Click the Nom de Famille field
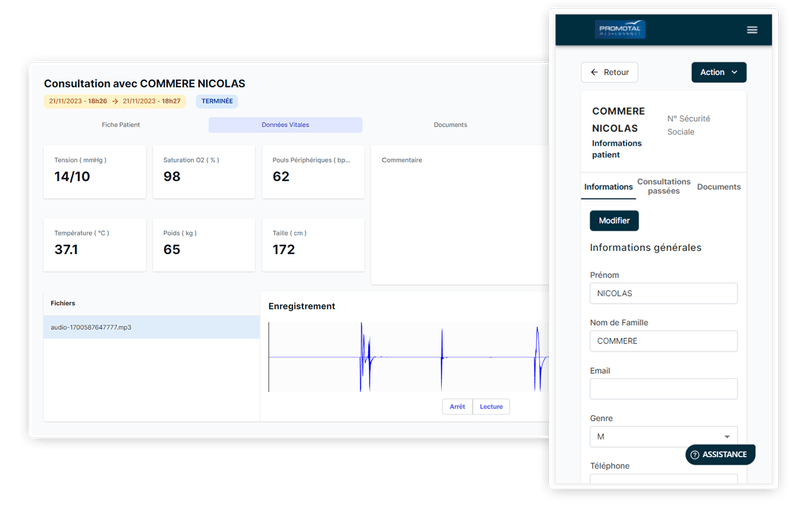The width and height of the screenshot is (800, 510). [x=664, y=341]
